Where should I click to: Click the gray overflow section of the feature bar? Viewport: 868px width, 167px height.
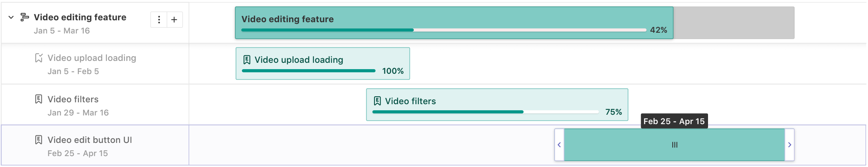tap(734, 23)
